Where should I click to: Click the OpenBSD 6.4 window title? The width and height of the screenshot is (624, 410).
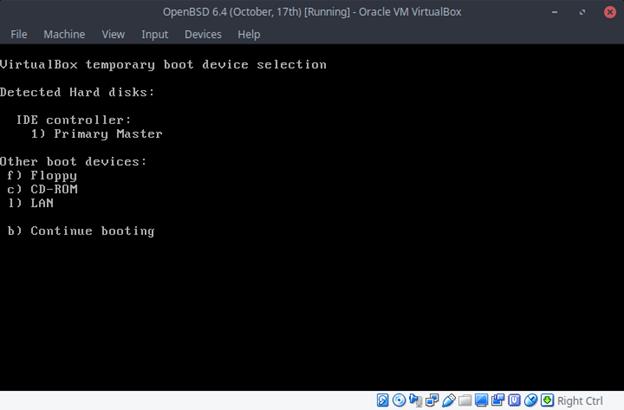(312, 12)
